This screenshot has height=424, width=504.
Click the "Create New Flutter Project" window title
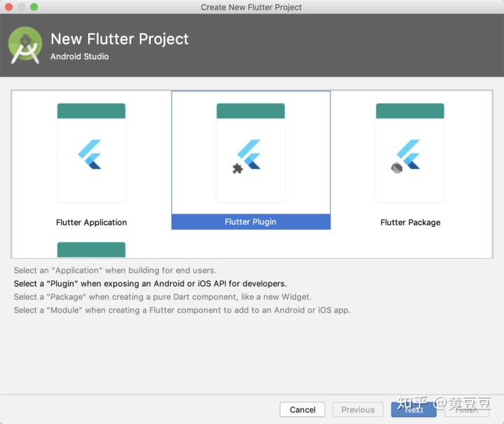coord(251,7)
